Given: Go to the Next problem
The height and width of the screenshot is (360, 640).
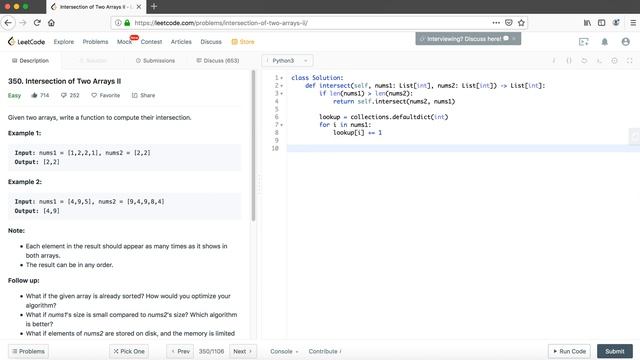Looking at the screenshot, I should click(x=242, y=351).
